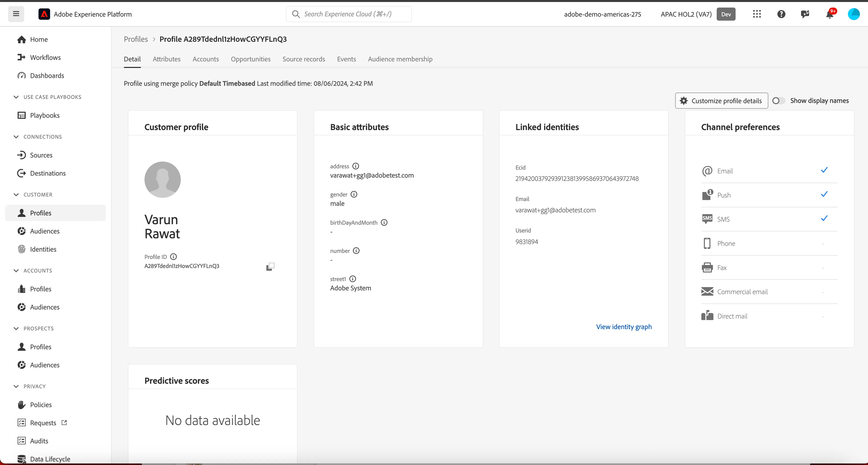868x465 pixels.
Task: Open the Source records tab
Action: [304, 59]
